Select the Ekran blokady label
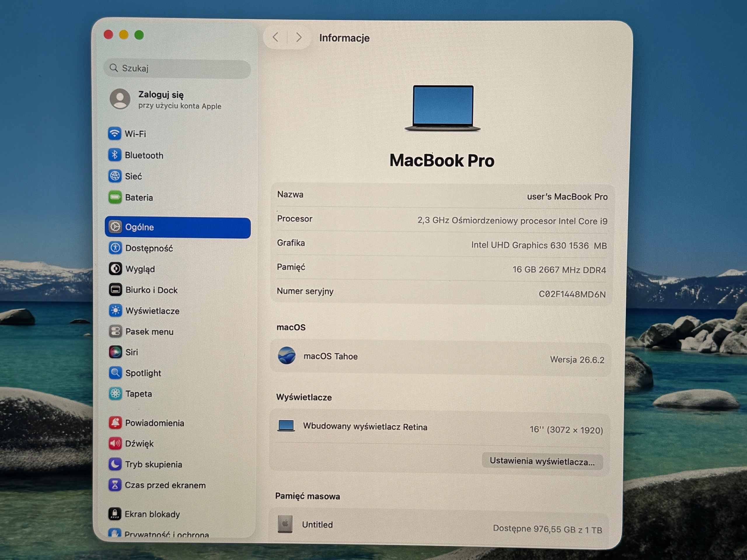747x560 pixels. click(152, 514)
